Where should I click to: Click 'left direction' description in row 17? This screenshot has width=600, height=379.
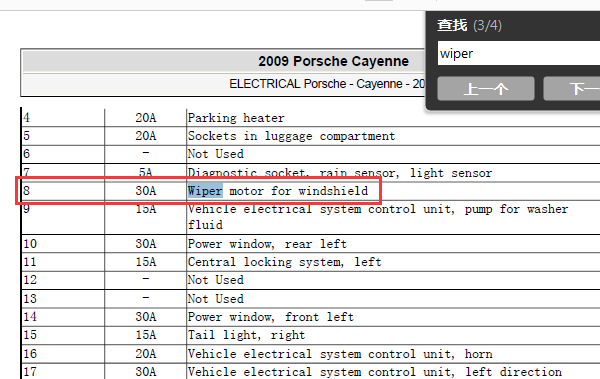pyautogui.click(x=514, y=372)
